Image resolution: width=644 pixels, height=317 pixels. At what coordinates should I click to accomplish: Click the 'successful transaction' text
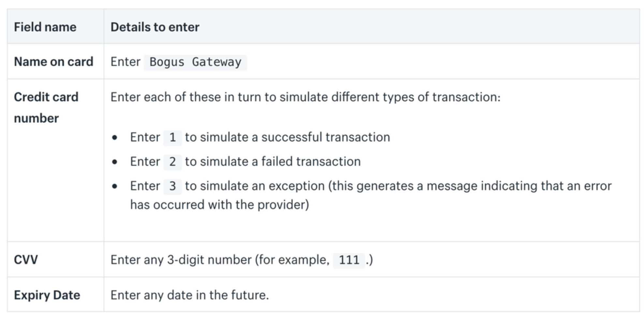coord(325,137)
